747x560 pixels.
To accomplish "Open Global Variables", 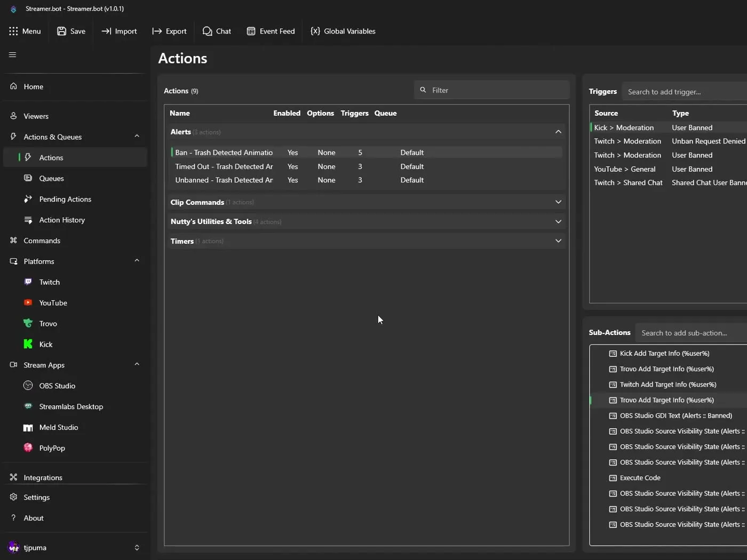I will (x=343, y=31).
